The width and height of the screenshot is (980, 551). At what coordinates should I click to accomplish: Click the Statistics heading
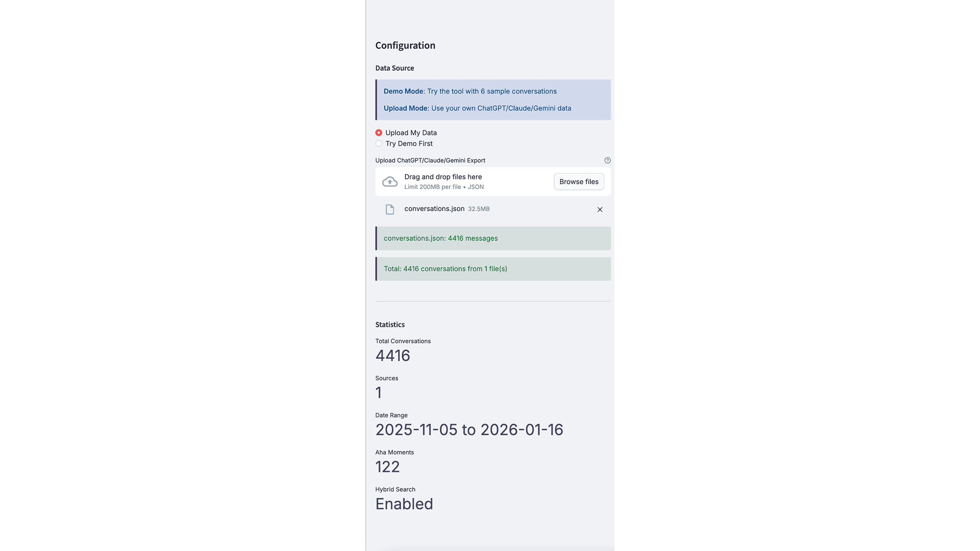point(390,324)
